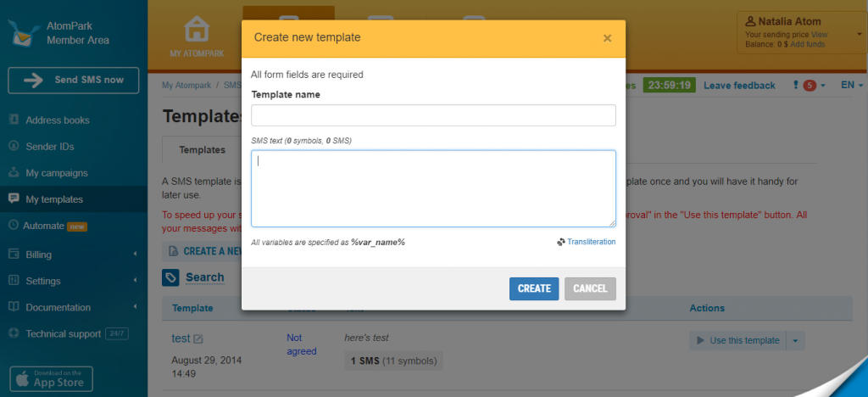The width and height of the screenshot is (868, 397).
Task: Click the Search tag icon
Action: pos(170,277)
